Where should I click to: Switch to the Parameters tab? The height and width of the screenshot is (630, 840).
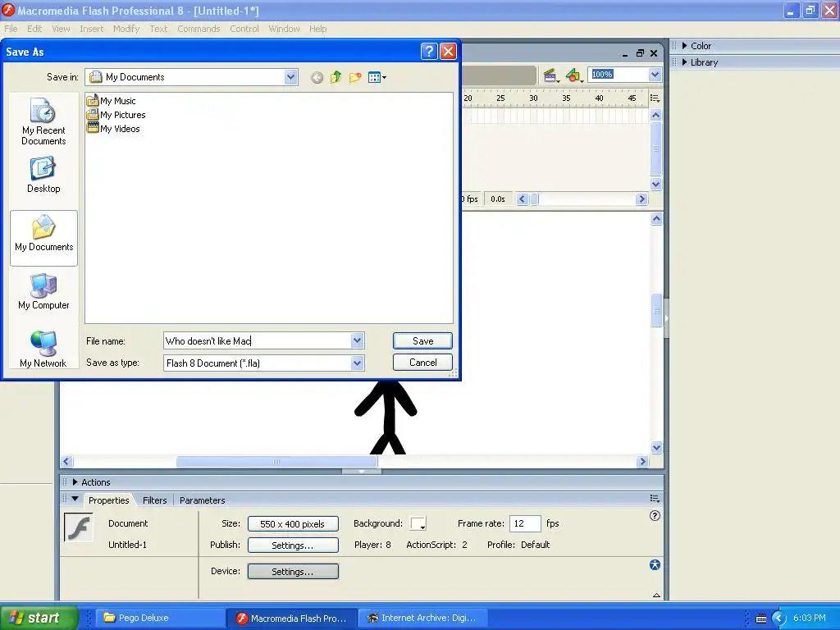click(202, 500)
